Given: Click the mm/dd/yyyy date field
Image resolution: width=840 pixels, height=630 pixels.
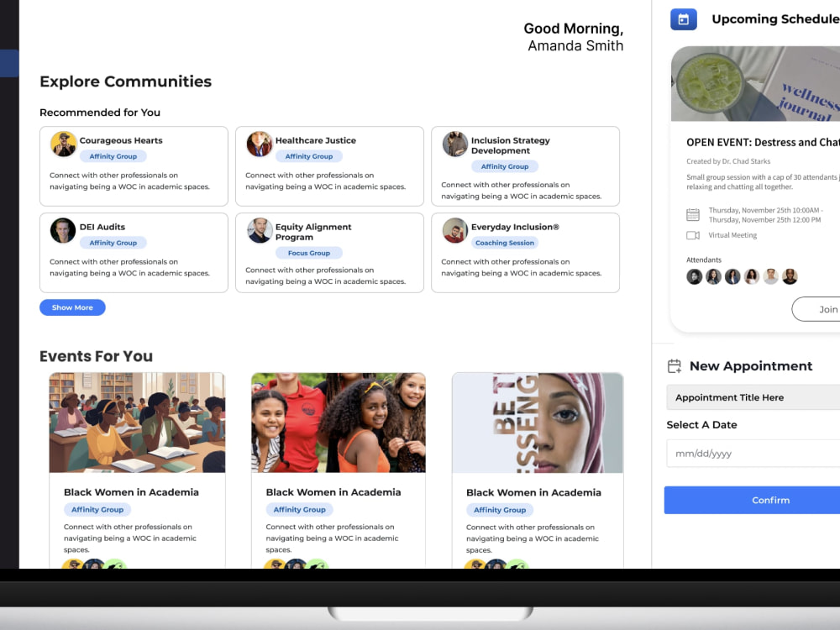Looking at the screenshot, I should 753,454.
